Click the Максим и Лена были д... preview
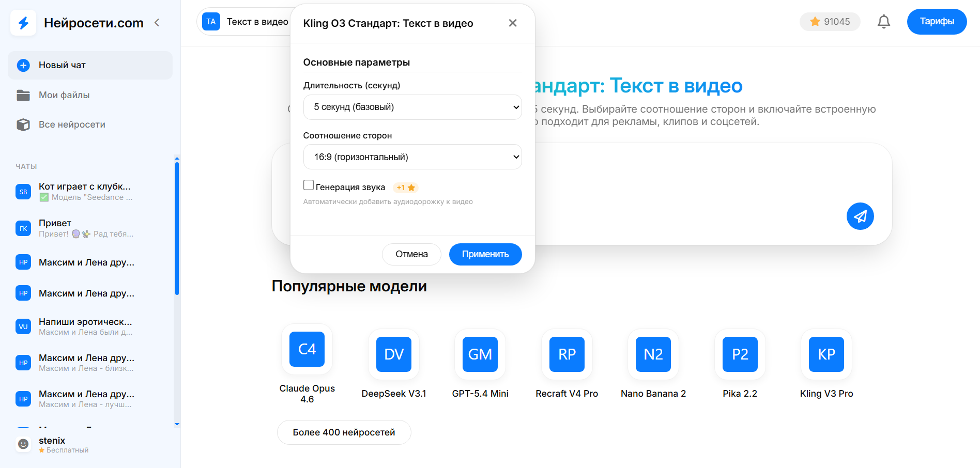Image resolution: width=980 pixels, height=468 pixels. tap(85, 332)
